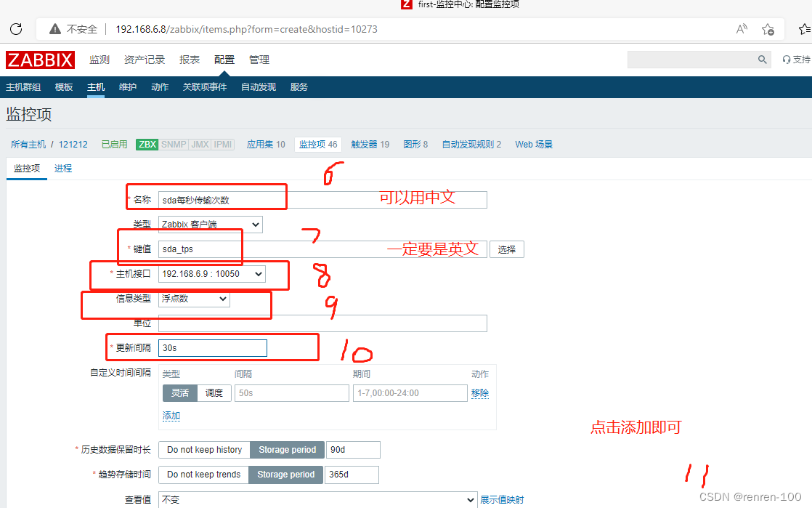Go to 自动发现 submenu
This screenshot has width=812, height=508.
(x=259, y=87)
